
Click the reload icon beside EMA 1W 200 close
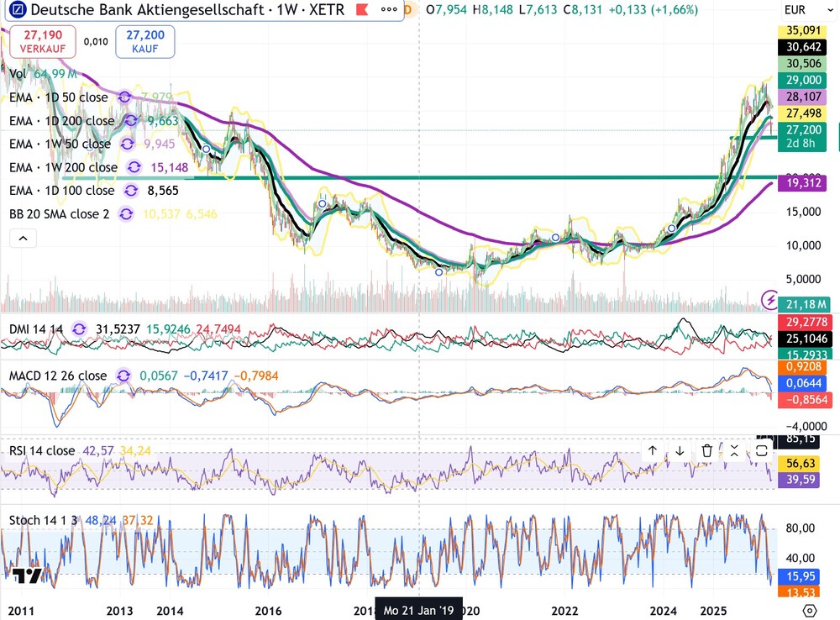point(133,167)
